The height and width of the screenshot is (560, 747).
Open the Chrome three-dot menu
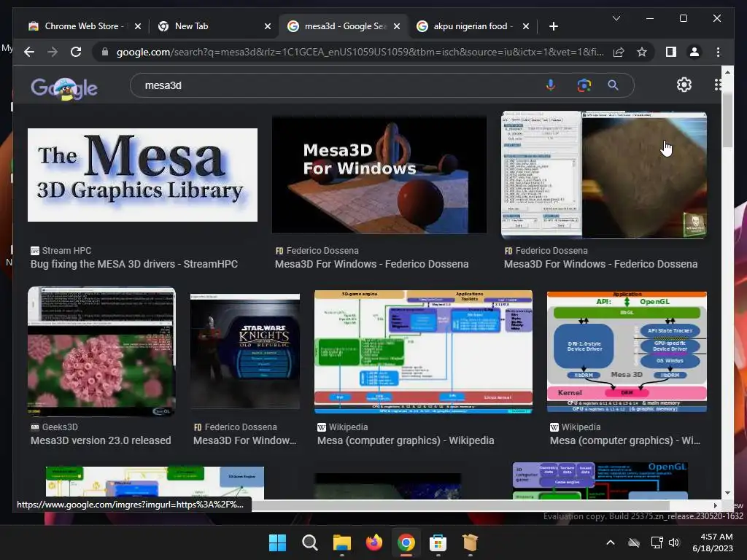(x=718, y=52)
